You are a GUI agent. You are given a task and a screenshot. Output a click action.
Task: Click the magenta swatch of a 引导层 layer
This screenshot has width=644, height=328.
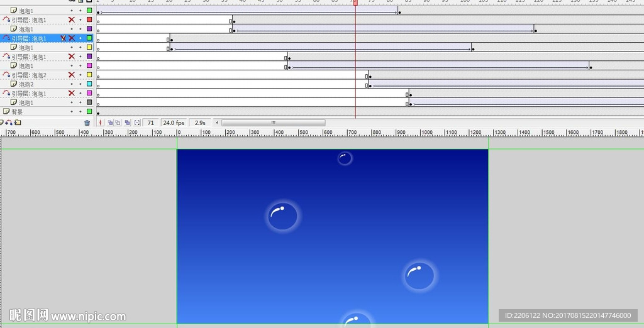[89, 93]
